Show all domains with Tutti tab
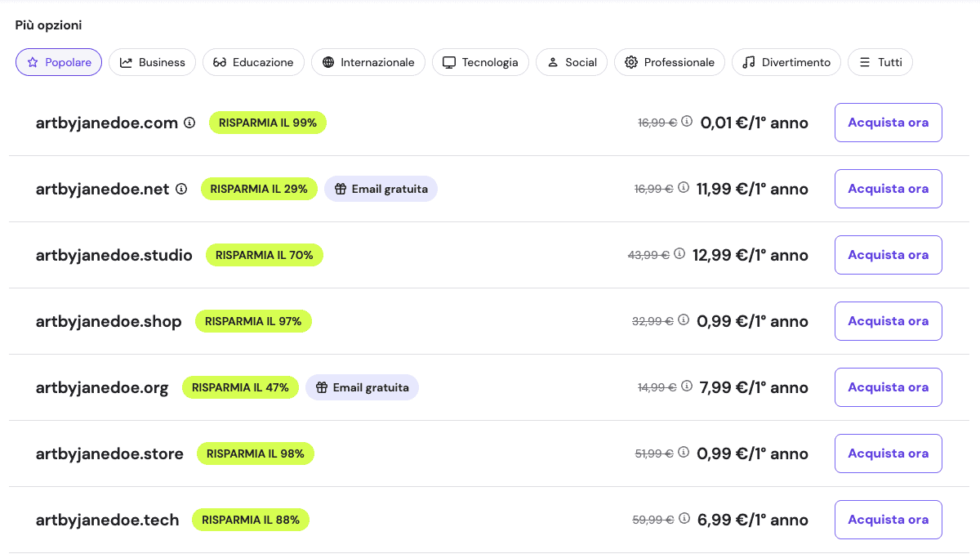 (880, 62)
